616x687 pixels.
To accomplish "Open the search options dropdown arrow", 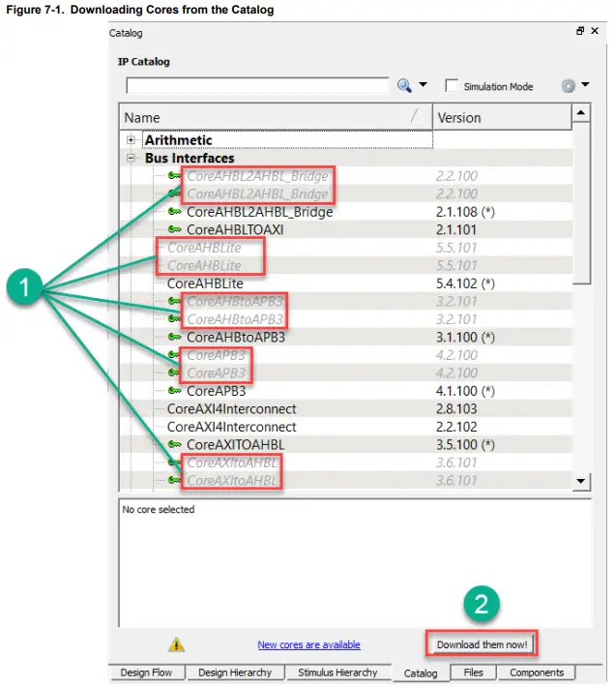I will point(423,84).
